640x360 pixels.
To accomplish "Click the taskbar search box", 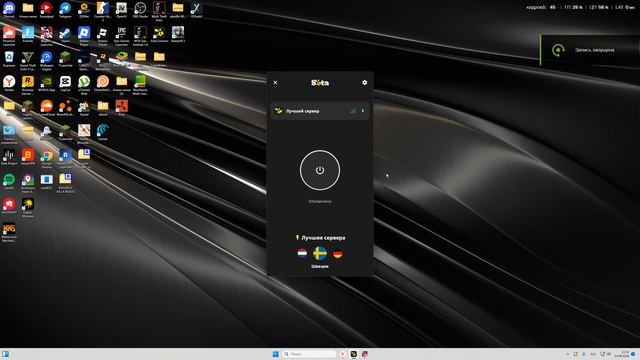I will 310,354.
